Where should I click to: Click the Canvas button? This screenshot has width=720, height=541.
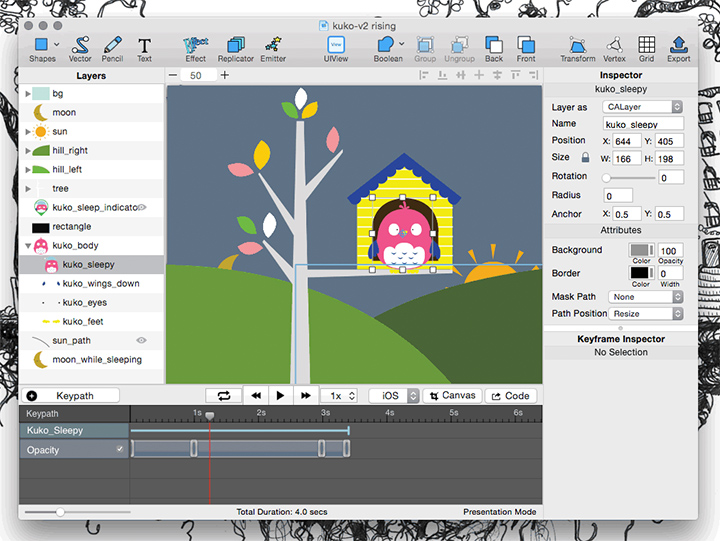[x=451, y=396]
